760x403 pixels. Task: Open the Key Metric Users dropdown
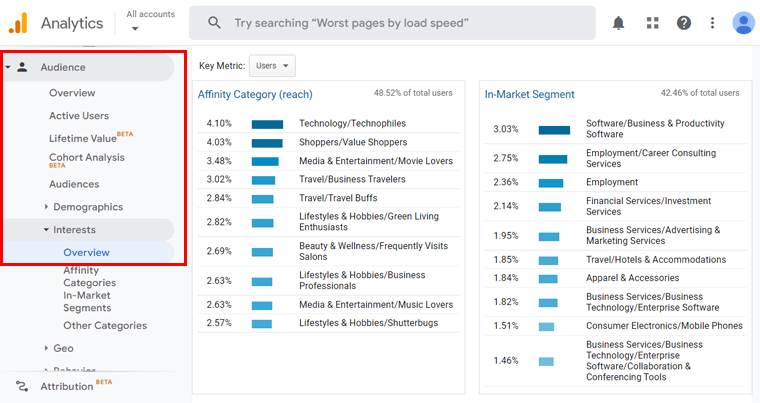(272, 66)
